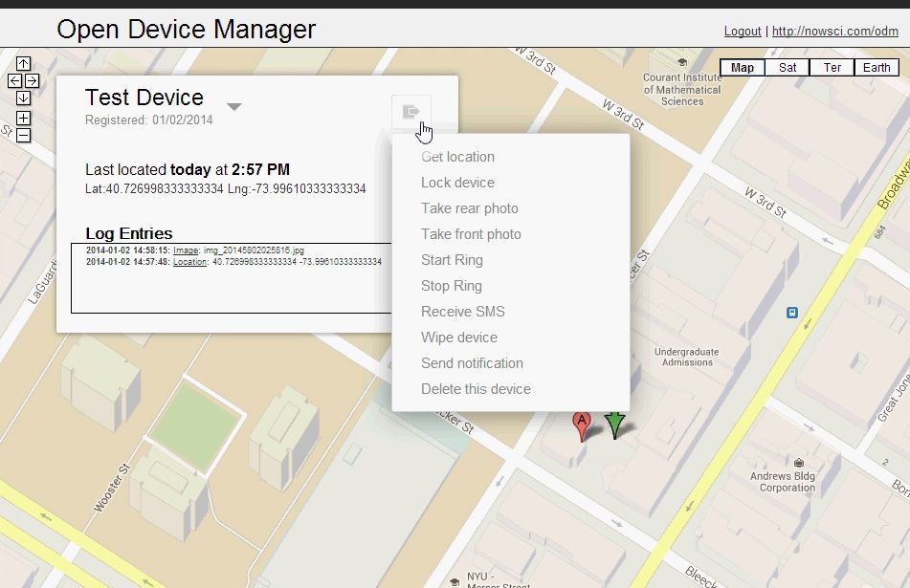Zoom in with the plus map control

pyautogui.click(x=23, y=119)
